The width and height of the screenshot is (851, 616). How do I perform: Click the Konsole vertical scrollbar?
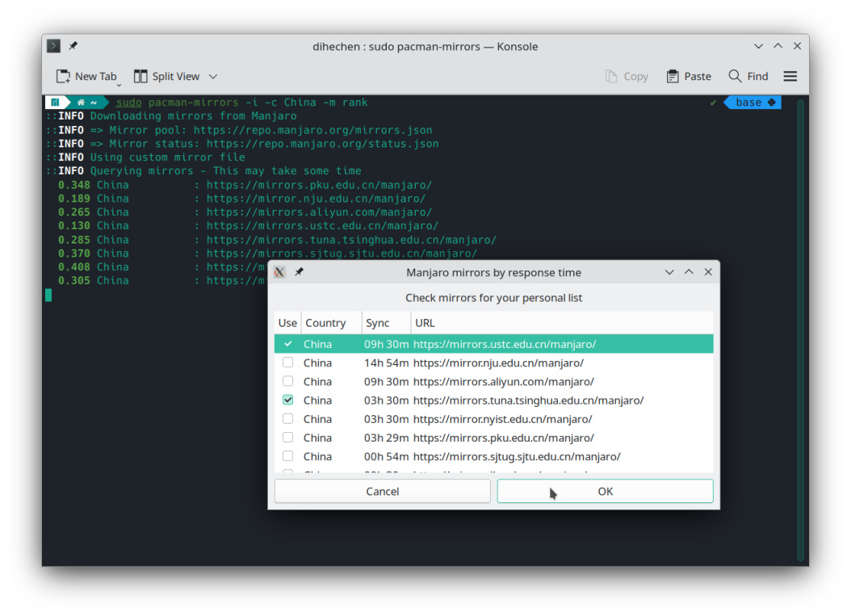(x=800, y=330)
